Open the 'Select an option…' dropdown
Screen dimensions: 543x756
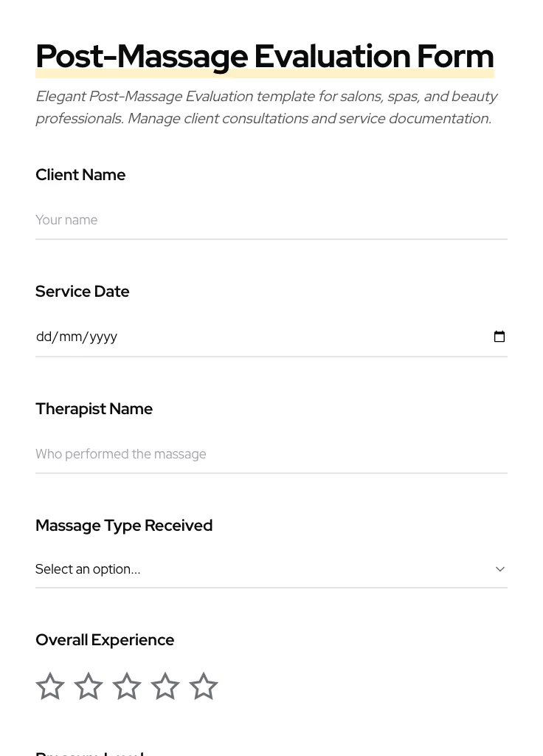(x=266, y=569)
